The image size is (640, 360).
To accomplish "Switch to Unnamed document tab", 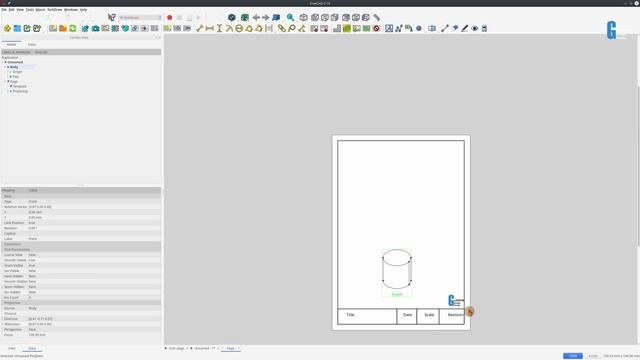I will click(203, 348).
